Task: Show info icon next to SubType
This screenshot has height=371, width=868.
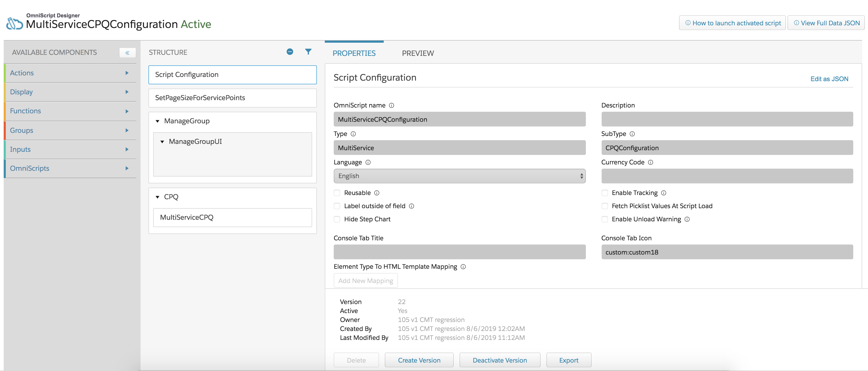Action: point(632,134)
